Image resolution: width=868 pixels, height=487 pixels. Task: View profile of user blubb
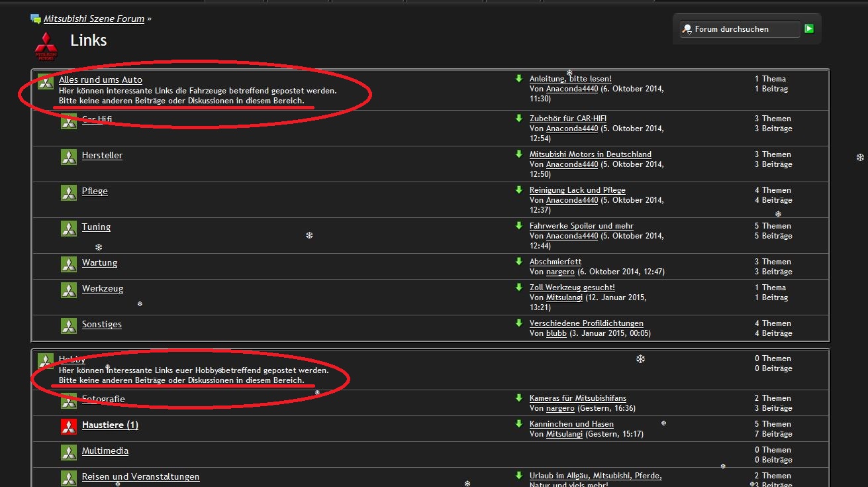(556, 333)
